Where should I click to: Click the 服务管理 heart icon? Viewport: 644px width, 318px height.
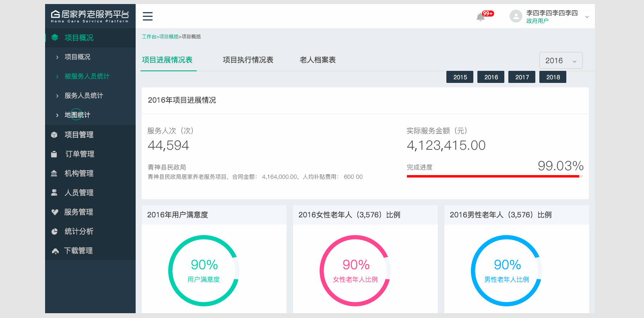[x=55, y=212]
